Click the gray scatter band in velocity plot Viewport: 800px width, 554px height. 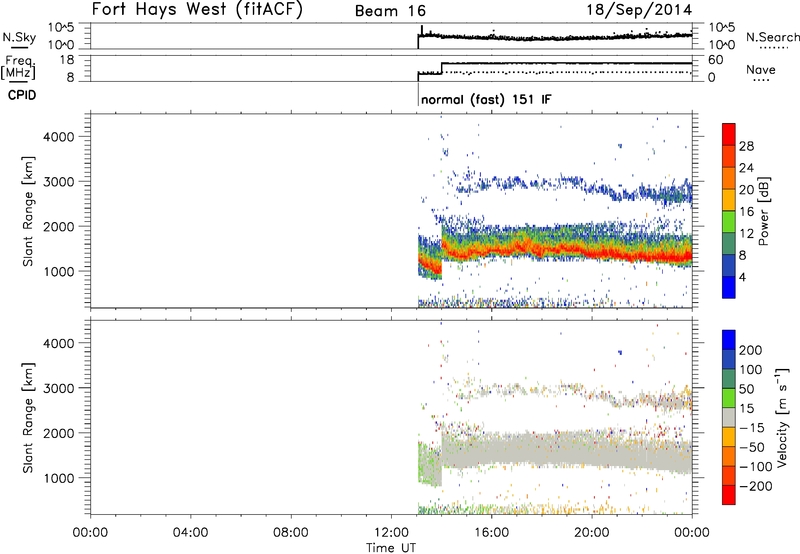tap(566, 449)
